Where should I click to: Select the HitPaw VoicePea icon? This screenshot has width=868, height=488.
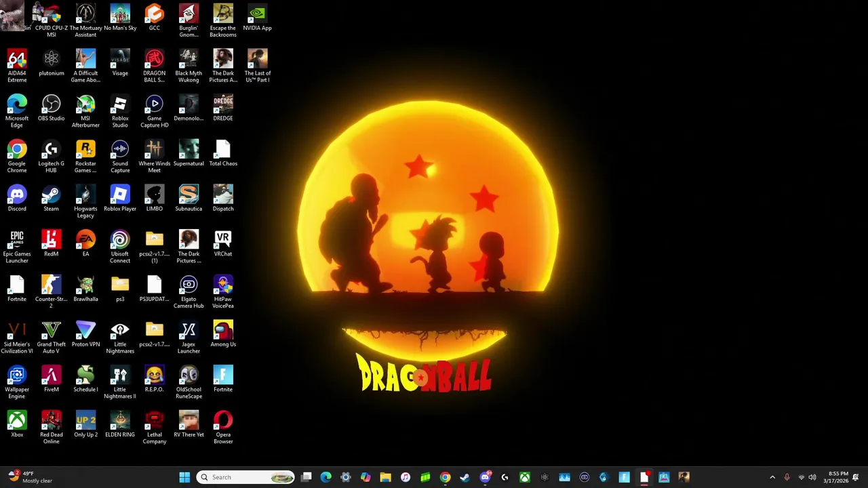coord(223,292)
